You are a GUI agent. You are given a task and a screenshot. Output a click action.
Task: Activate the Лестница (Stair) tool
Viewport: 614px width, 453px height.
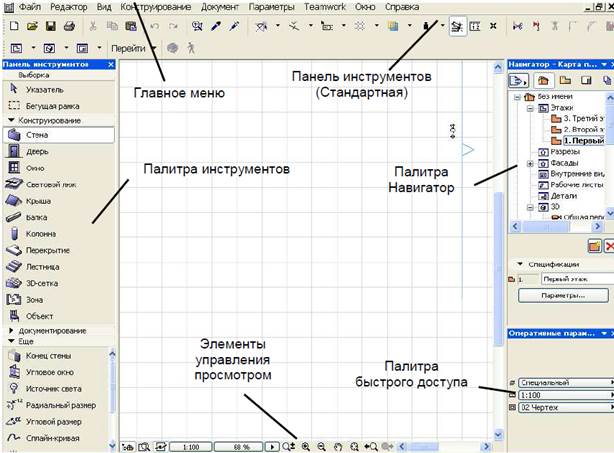tap(40, 267)
